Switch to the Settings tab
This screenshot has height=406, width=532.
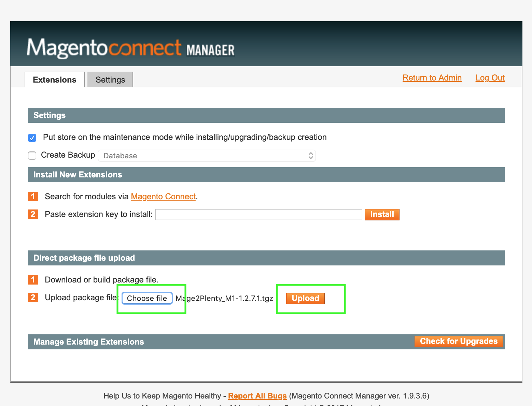point(110,79)
